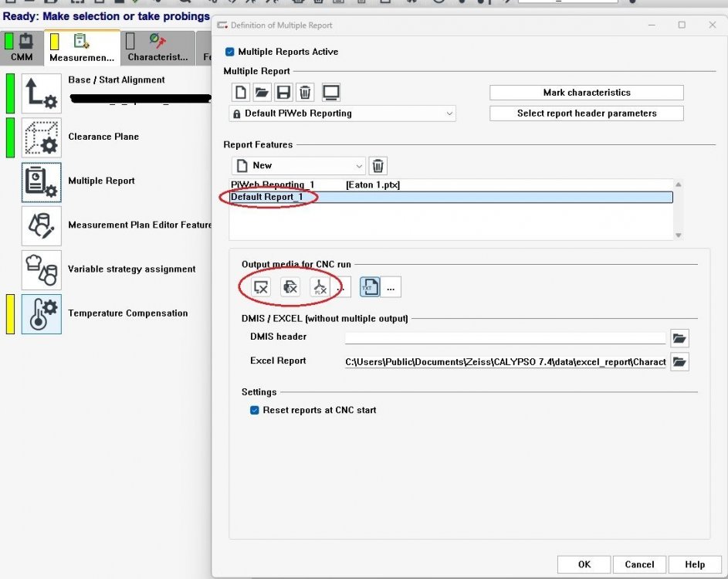Click Select report header parameters
Image resolution: width=728 pixels, height=579 pixels.
(586, 113)
